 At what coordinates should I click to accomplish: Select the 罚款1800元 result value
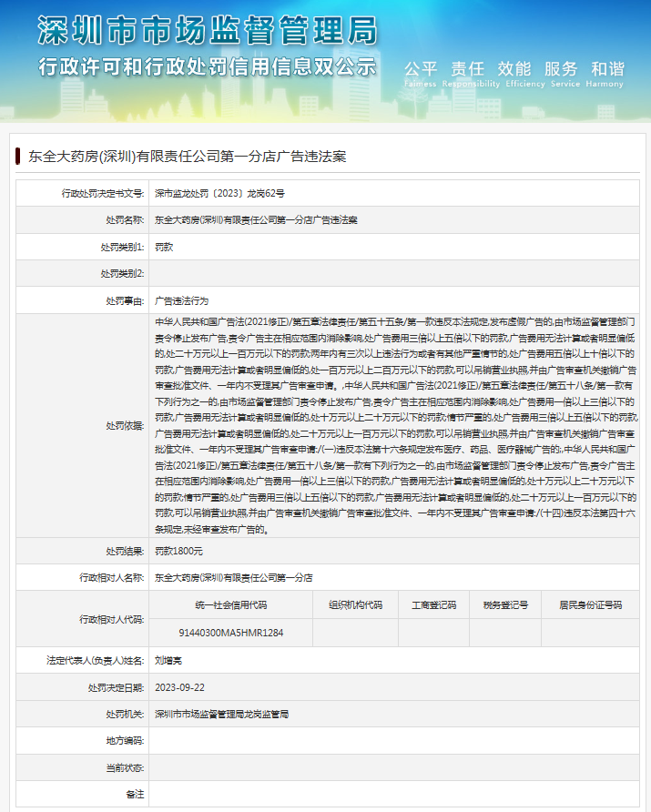(178, 551)
